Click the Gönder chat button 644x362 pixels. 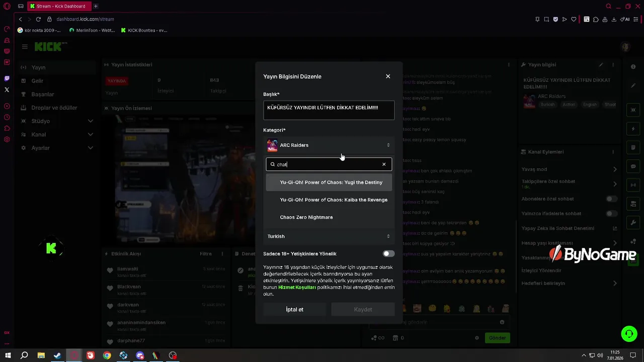click(x=497, y=338)
